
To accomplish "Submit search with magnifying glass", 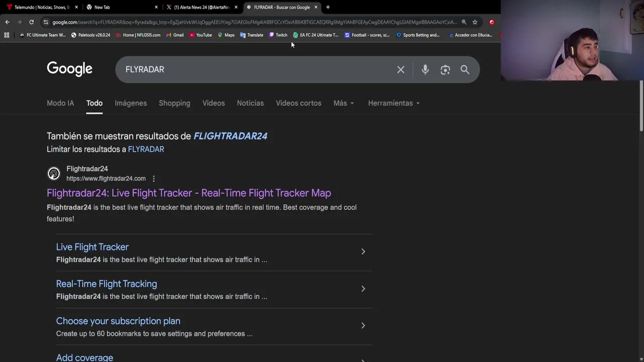I will (x=465, y=70).
